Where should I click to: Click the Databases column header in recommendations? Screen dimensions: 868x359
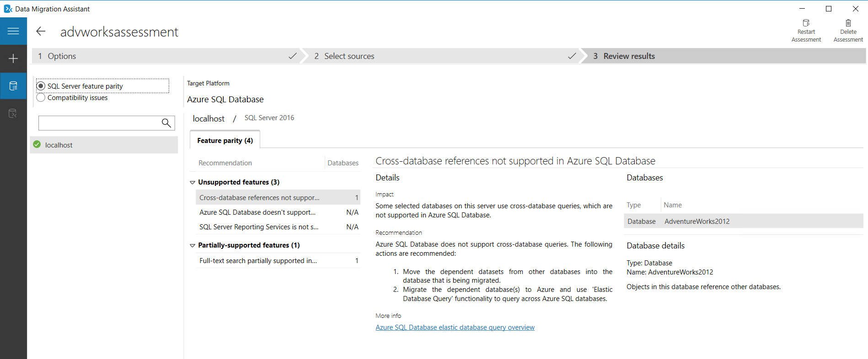343,163
